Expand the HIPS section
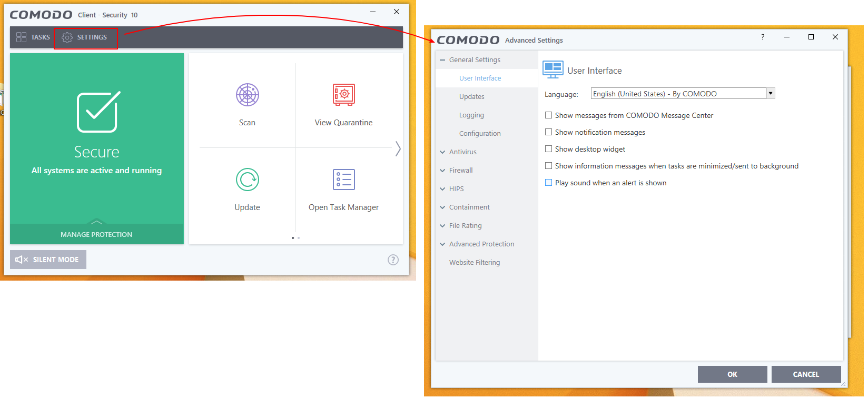Image resolution: width=868 pixels, height=398 pixels. (x=442, y=189)
